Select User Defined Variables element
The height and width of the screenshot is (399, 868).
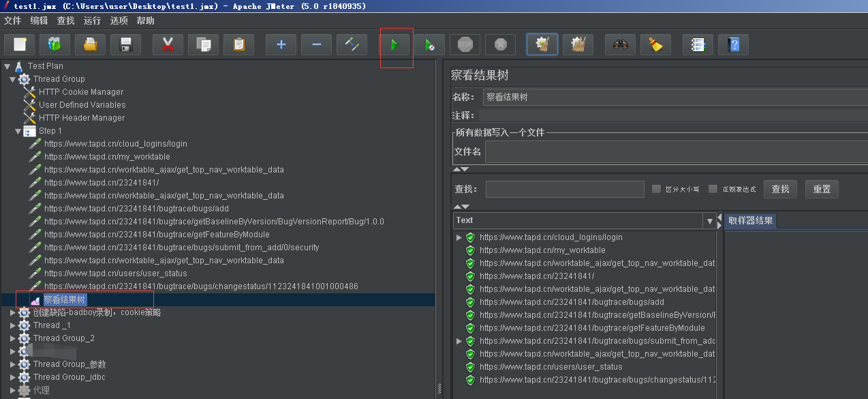tap(82, 105)
